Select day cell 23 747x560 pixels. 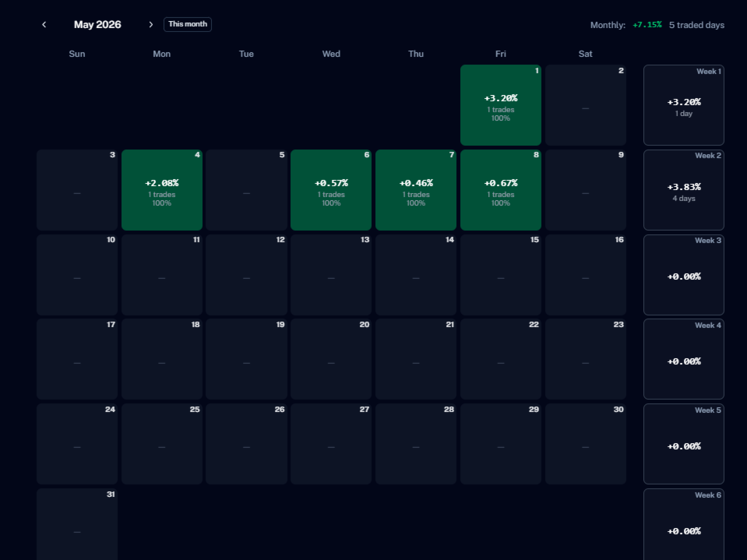(x=586, y=359)
